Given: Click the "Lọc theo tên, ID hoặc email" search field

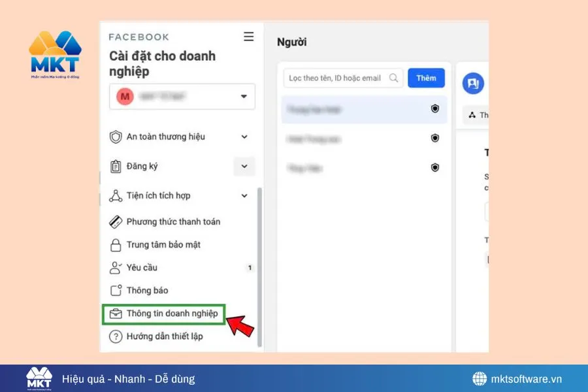Looking at the screenshot, I should pyautogui.click(x=336, y=78).
